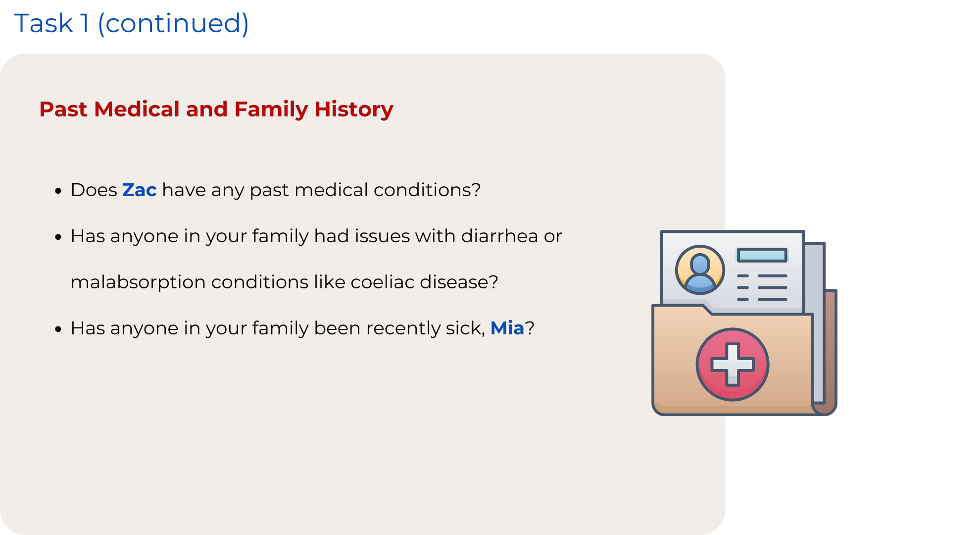The height and width of the screenshot is (535, 980).
Task: Click the highlighted name "Mia"
Action: tap(507, 328)
